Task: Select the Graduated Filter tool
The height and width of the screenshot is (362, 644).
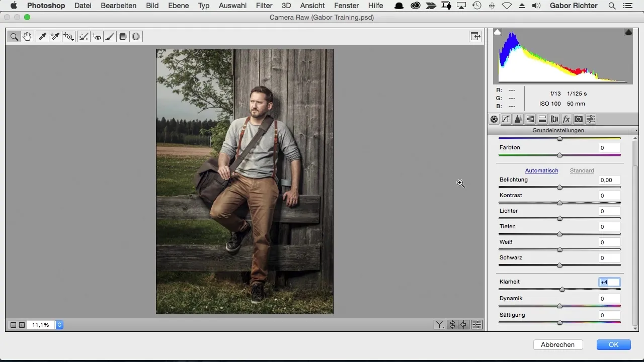Action: (123, 37)
